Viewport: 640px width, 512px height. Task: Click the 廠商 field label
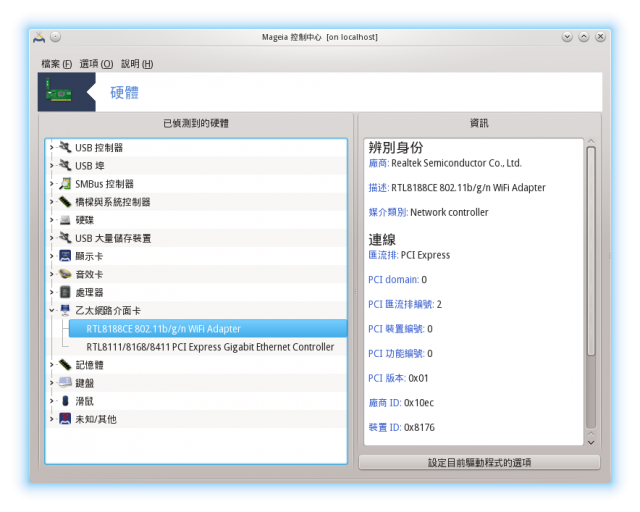[x=378, y=163]
